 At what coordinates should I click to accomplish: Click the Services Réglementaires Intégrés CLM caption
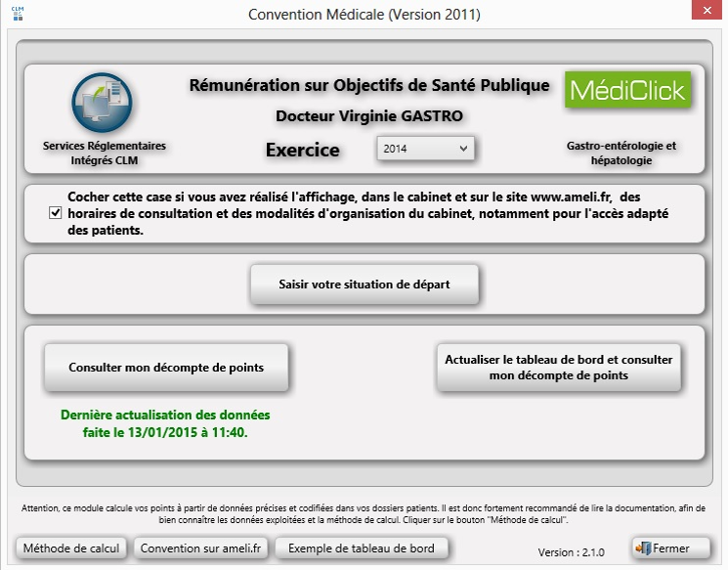click(104, 153)
